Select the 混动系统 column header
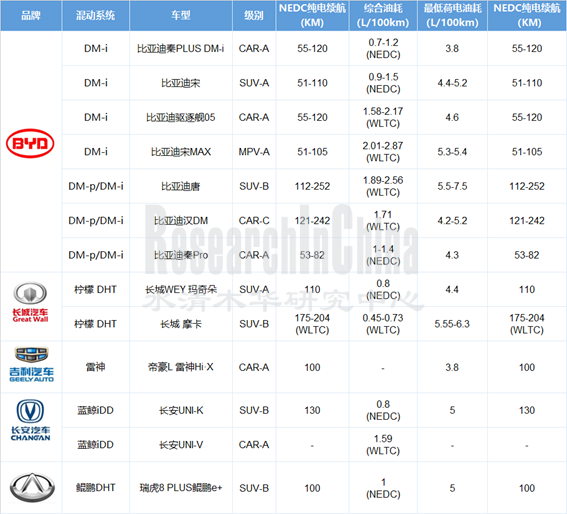The width and height of the screenshot is (567, 514). pyautogui.click(x=95, y=16)
